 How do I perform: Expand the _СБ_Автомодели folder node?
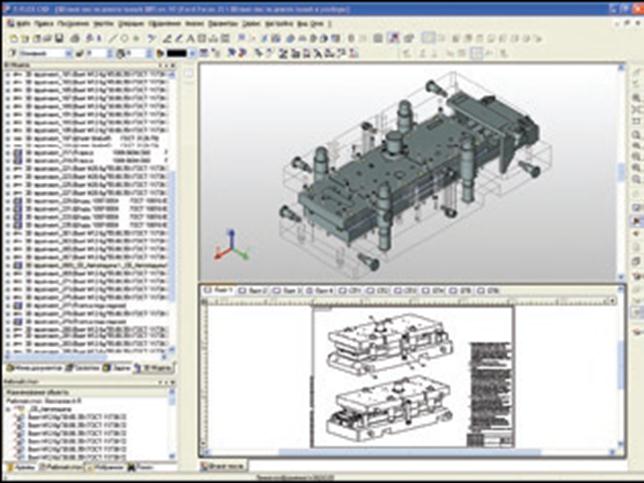(9, 409)
